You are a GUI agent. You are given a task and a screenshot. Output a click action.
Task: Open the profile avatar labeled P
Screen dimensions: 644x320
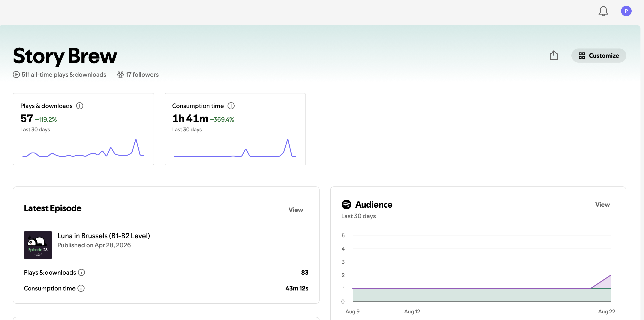[x=626, y=11]
